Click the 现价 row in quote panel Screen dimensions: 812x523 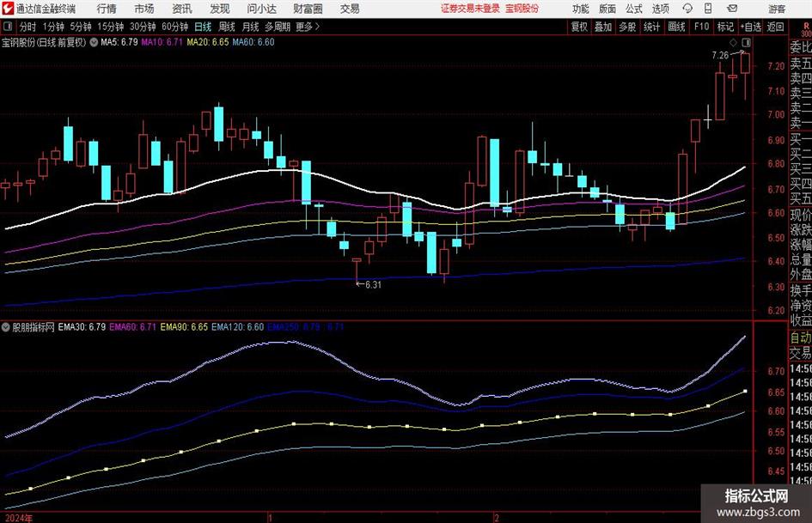801,215
